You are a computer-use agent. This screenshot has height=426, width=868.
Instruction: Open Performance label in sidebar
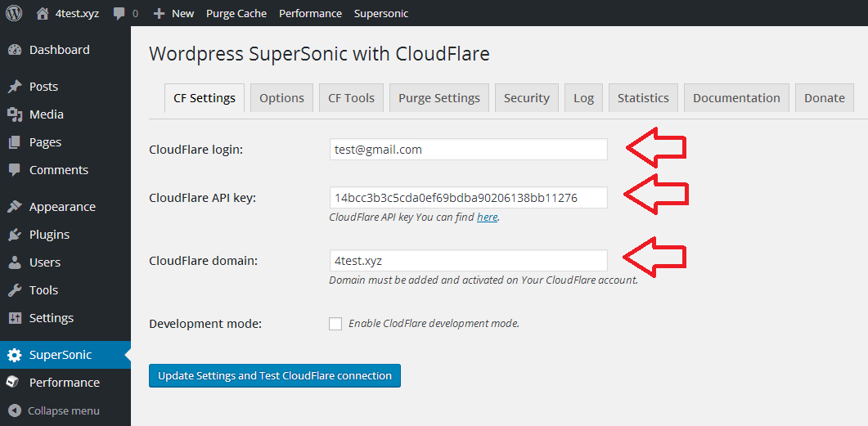pos(64,383)
